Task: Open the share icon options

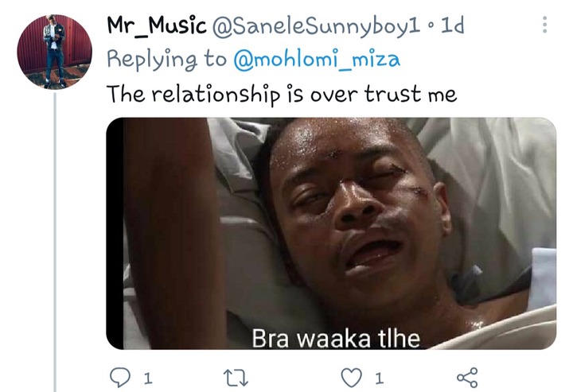Action: pyautogui.click(x=467, y=378)
